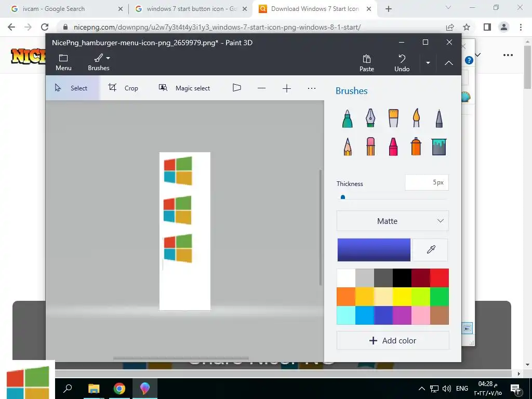Show hidden system tray icons
This screenshot has height=399, width=532.
[x=421, y=389]
